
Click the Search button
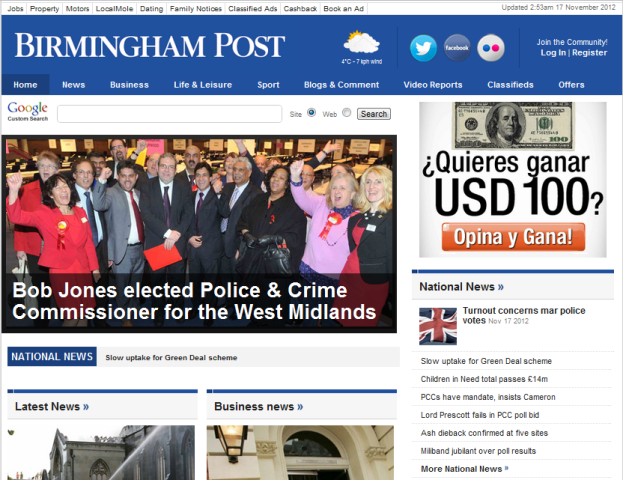[373, 114]
